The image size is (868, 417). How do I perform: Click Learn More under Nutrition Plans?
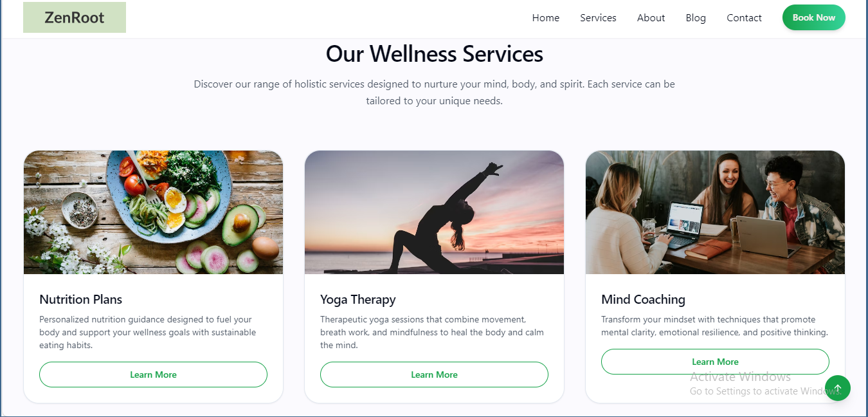153,375
